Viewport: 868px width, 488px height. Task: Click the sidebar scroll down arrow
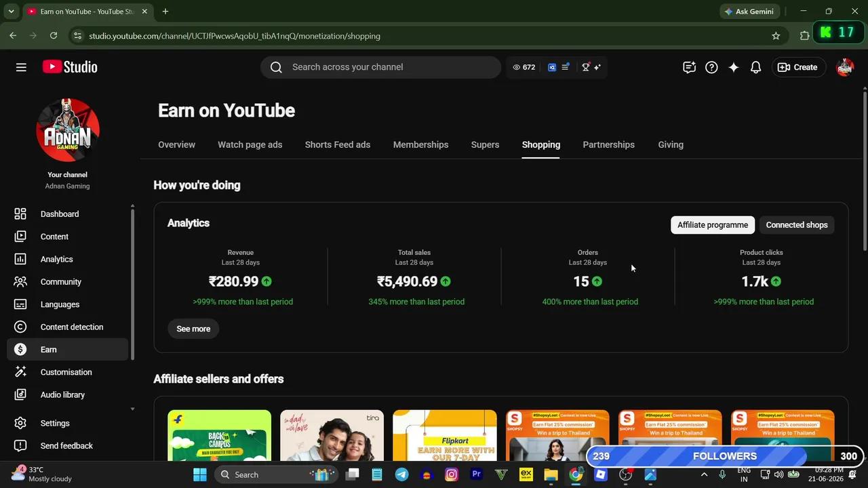pyautogui.click(x=132, y=409)
